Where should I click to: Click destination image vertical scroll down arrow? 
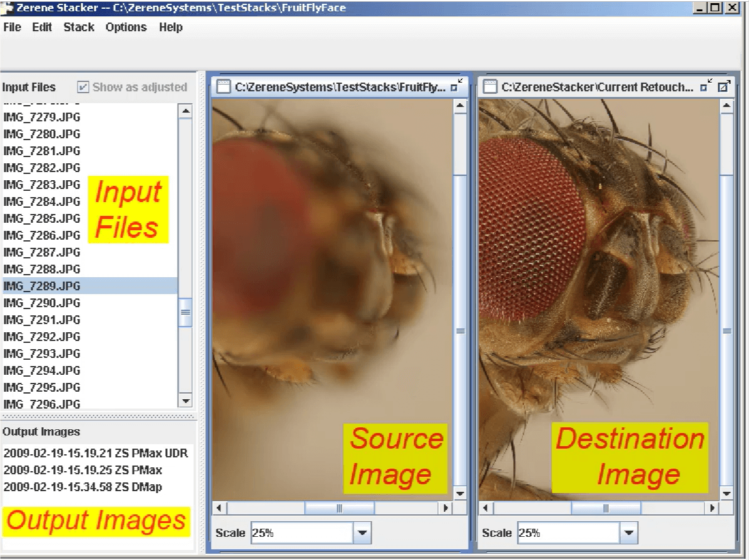726,494
